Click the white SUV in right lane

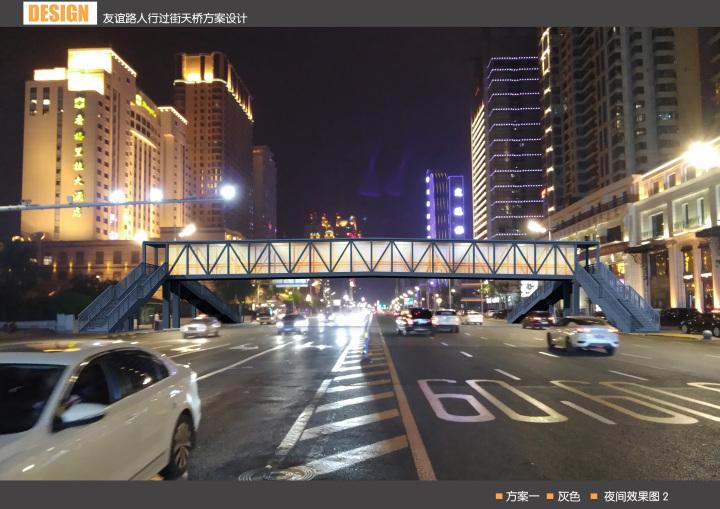pos(582,334)
